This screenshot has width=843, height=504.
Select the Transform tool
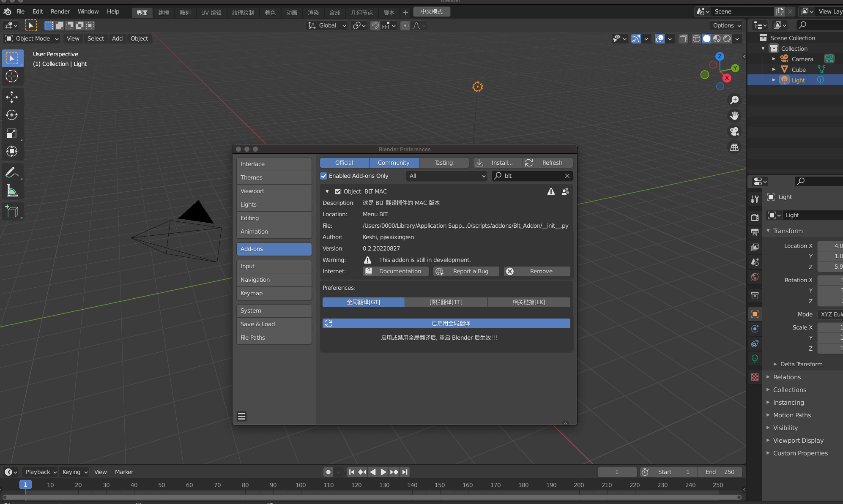(x=12, y=151)
